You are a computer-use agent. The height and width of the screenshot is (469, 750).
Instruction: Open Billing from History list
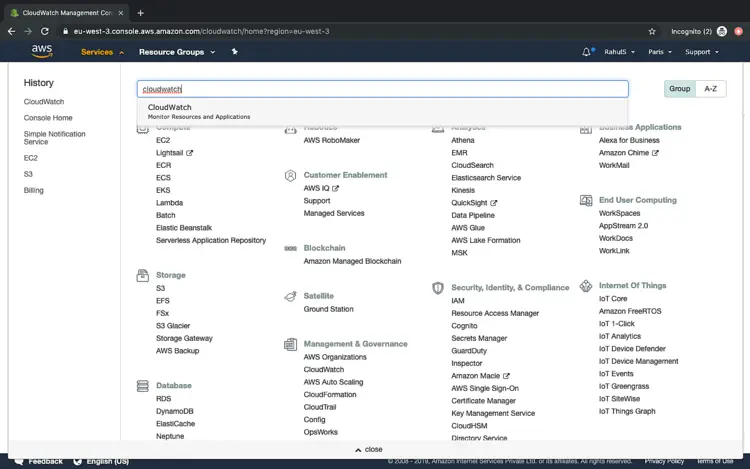point(33,191)
